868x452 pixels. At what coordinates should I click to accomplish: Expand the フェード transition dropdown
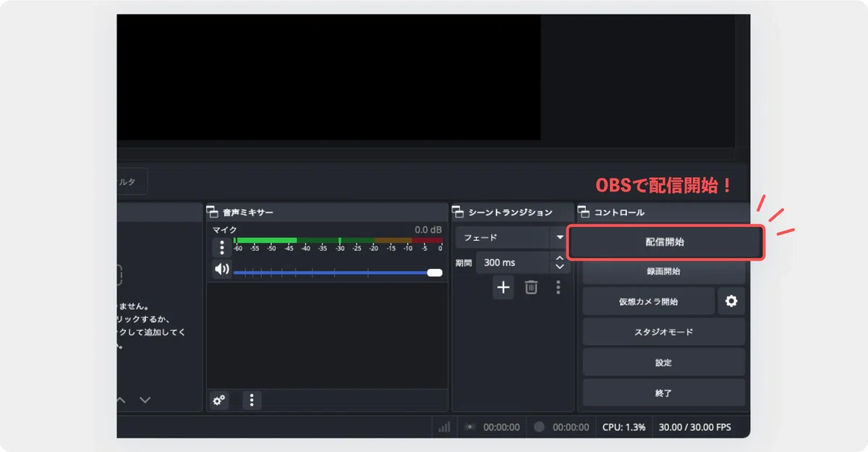click(560, 237)
